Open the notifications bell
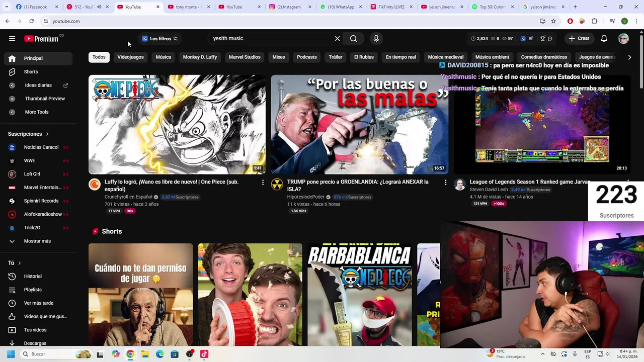644x362 pixels. pos(604,39)
